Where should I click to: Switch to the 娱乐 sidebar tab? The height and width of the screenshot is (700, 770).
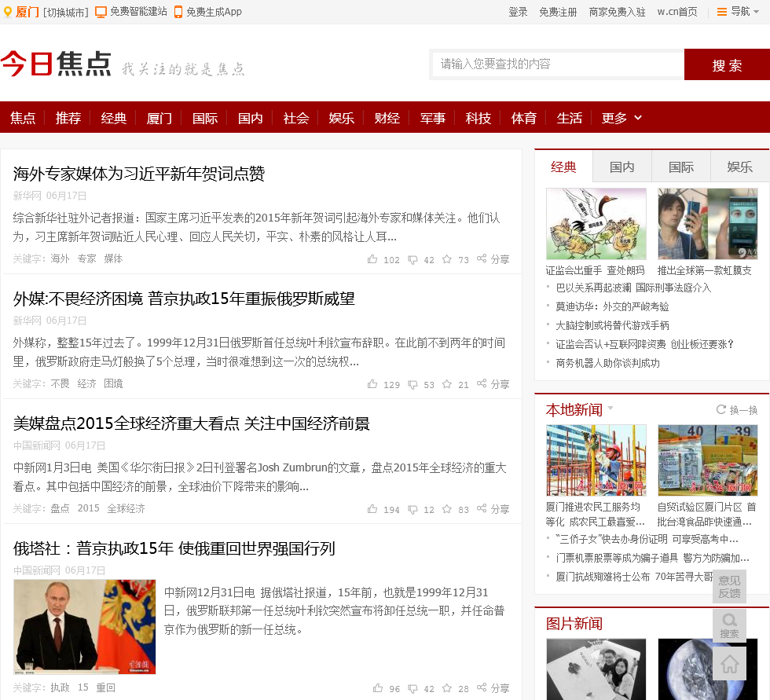coord(739,167)
